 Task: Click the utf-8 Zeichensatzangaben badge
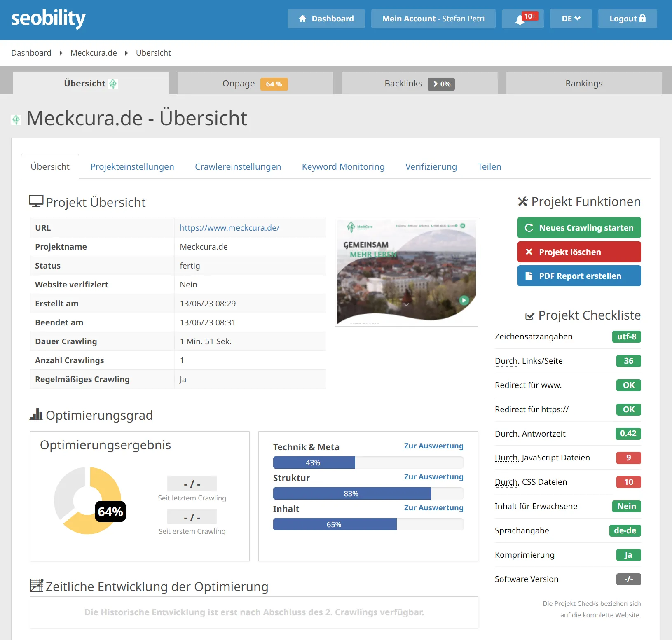pos(627,336)
